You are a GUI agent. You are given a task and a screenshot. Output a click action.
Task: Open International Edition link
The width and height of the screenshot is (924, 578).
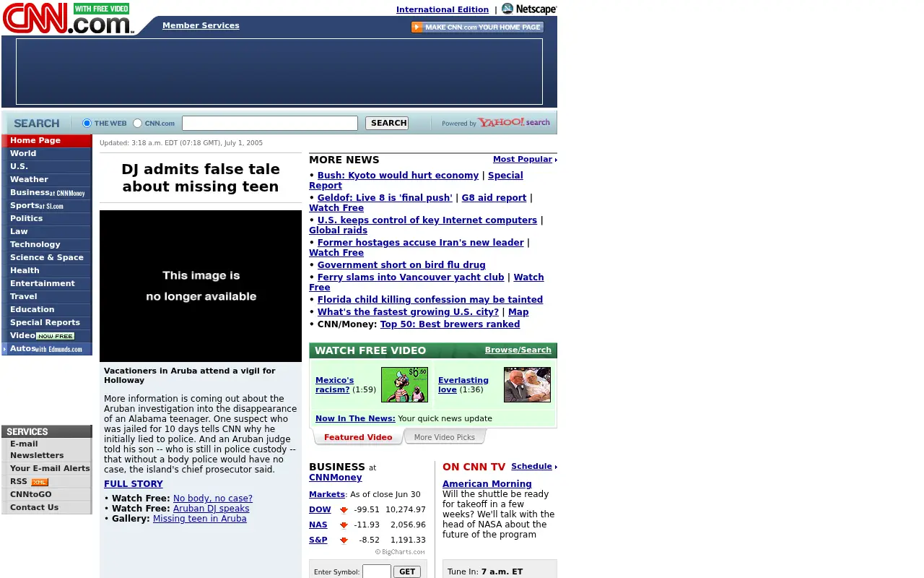443,9
